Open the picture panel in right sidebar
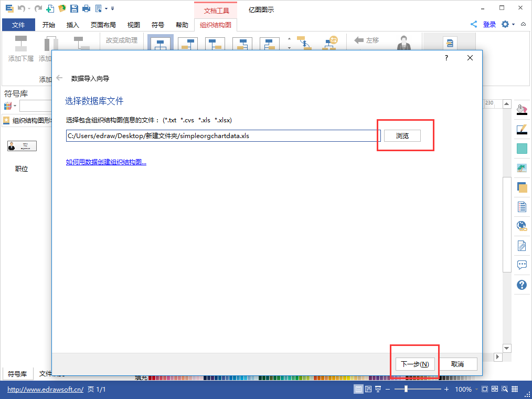Image resolution: width=532 pixels, height=399 pixels. (522, 168)
